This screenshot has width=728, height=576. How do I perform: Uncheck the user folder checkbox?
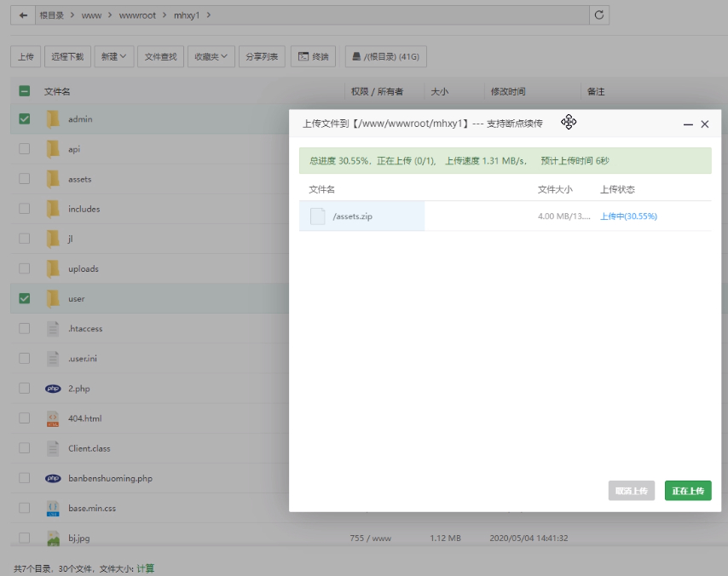click(25, 298)
